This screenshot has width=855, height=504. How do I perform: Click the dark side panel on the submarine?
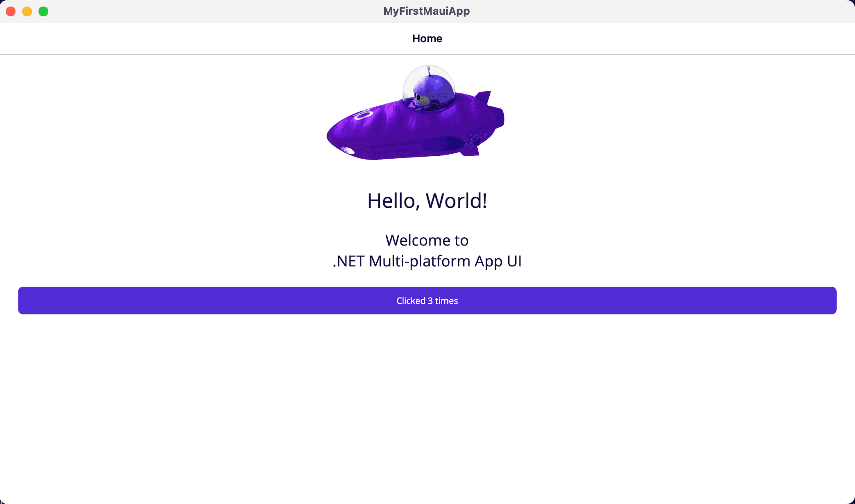pyautogui.click(x=444, y=144)
